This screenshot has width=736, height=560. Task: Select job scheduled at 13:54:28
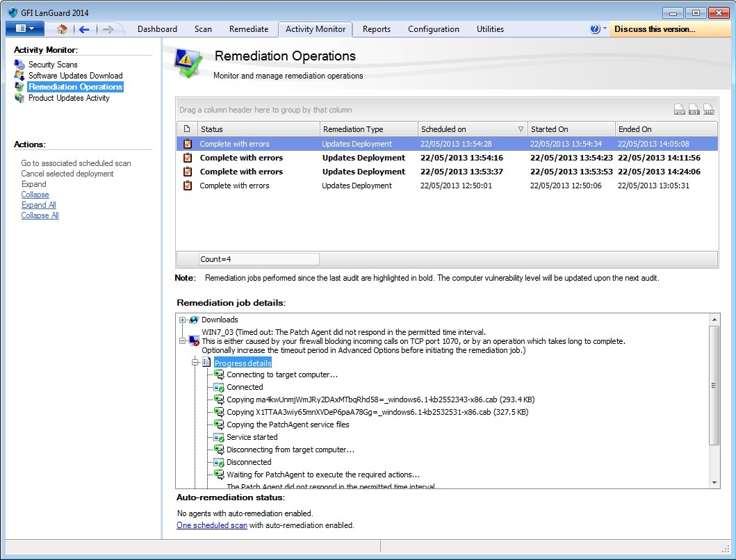pos(448,144)
